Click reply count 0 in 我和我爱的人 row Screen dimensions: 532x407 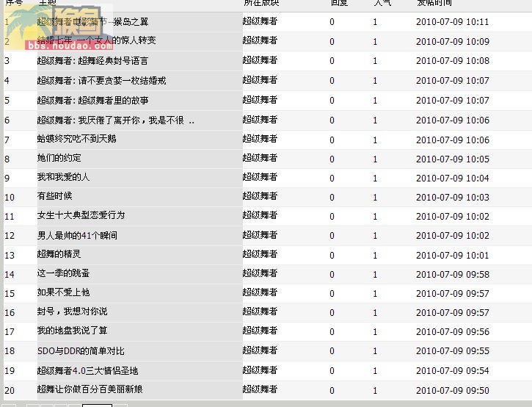pos(332,179)
